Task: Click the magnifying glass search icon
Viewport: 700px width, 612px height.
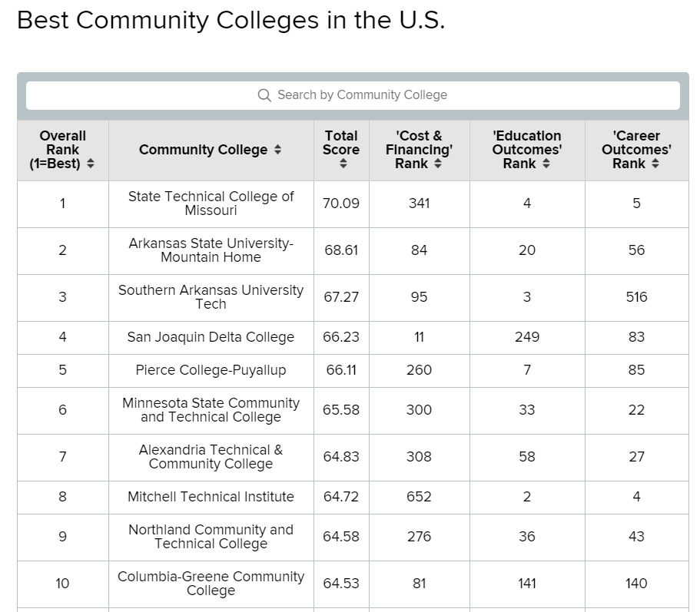Action: click(264, 95)
